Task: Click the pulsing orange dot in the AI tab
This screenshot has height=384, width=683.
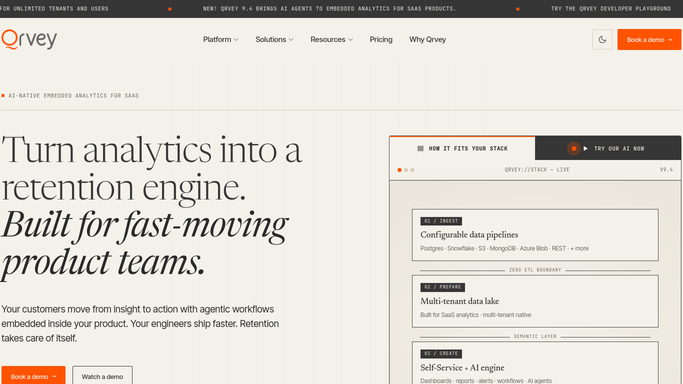Action: coord(574,148)
